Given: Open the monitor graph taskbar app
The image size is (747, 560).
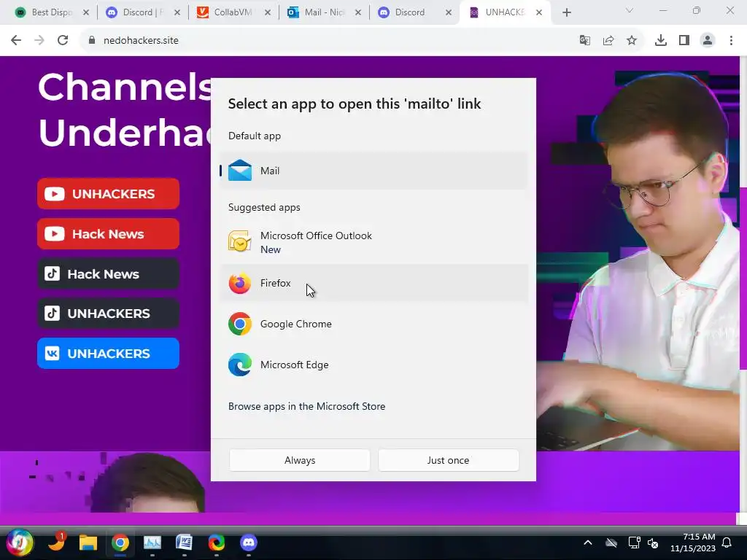Looking at the screenshot, I should 152,542.
